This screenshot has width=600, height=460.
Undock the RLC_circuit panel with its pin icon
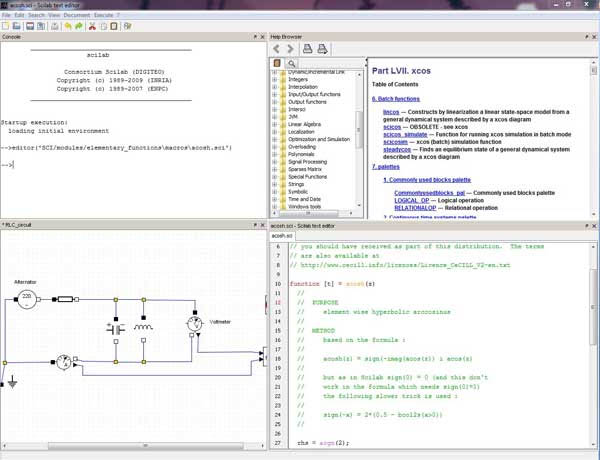[255, 225]
